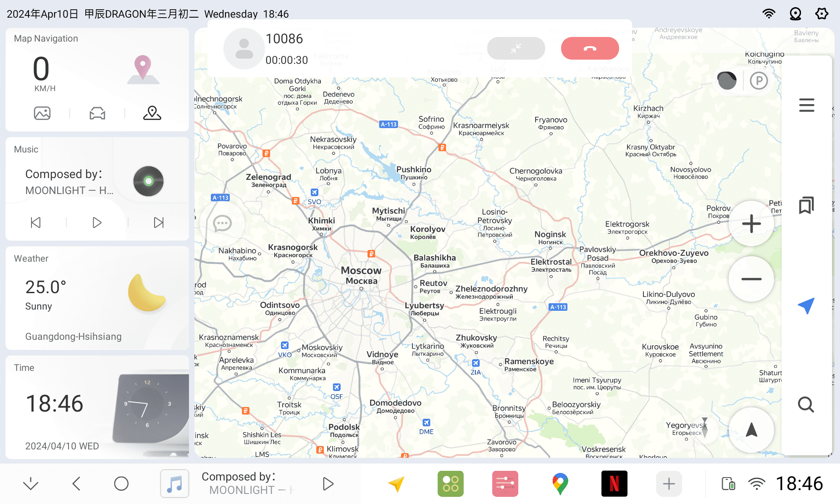Click the bottom bar 18:46 clock
This screenshot has width=840, height=504.
tap(799, 484)
